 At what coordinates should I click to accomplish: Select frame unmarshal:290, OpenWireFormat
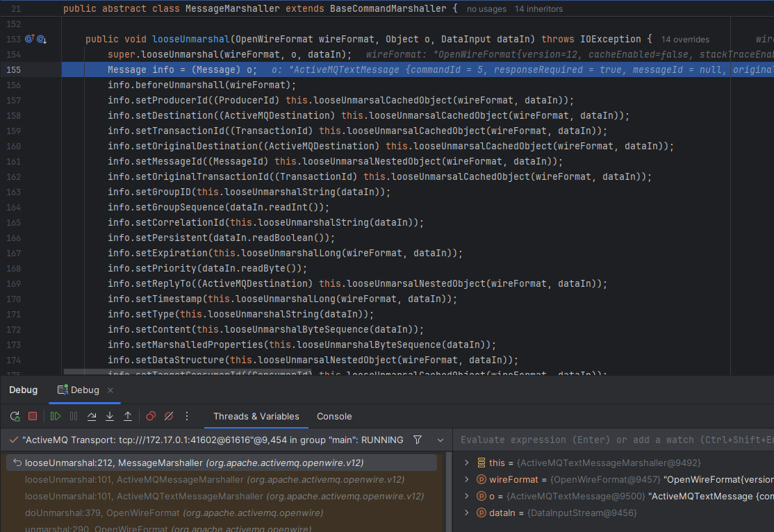tap(221, 528)
